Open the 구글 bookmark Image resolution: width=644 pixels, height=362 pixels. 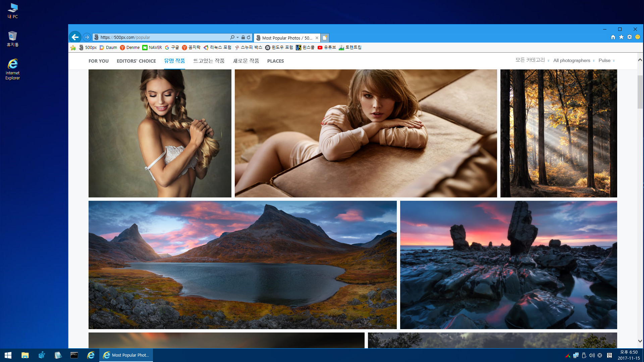172,48
